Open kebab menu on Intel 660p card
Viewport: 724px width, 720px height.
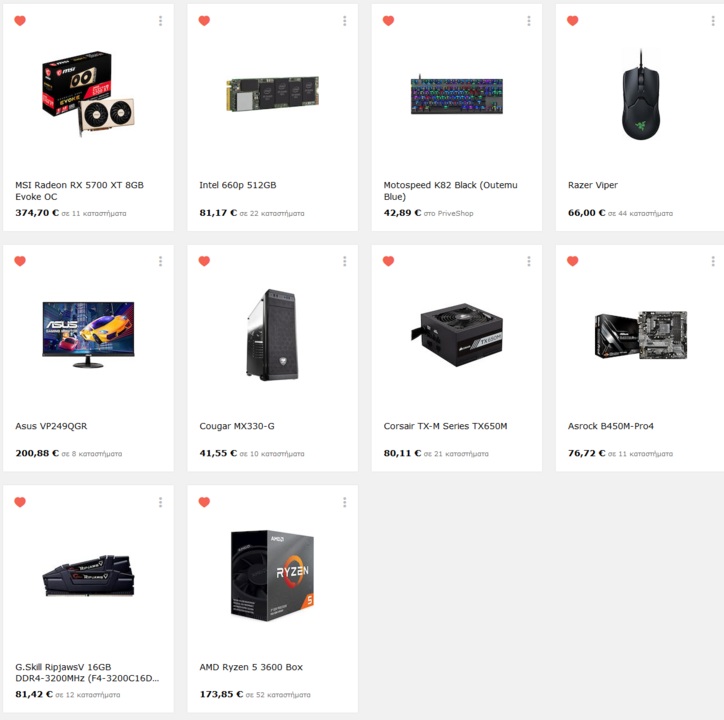344,21
